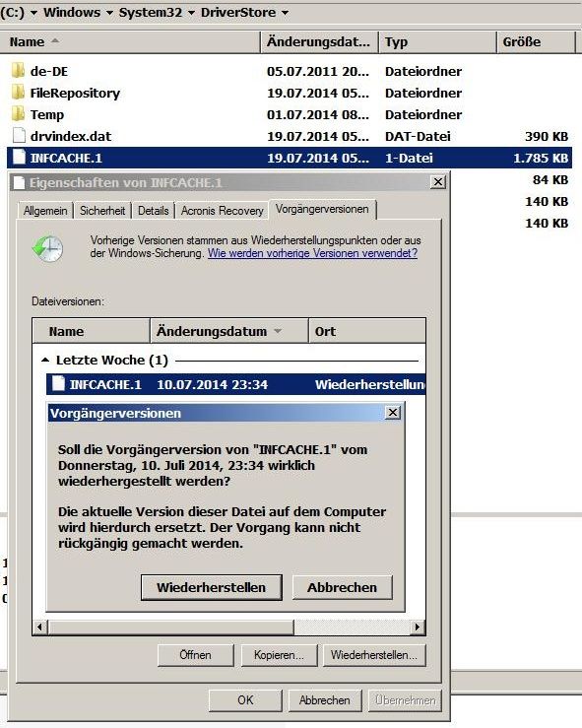Click the horizontal scrollbar right arrow
Screen dimensions: 582x728
pyautogui.click(x=418, y=628)
